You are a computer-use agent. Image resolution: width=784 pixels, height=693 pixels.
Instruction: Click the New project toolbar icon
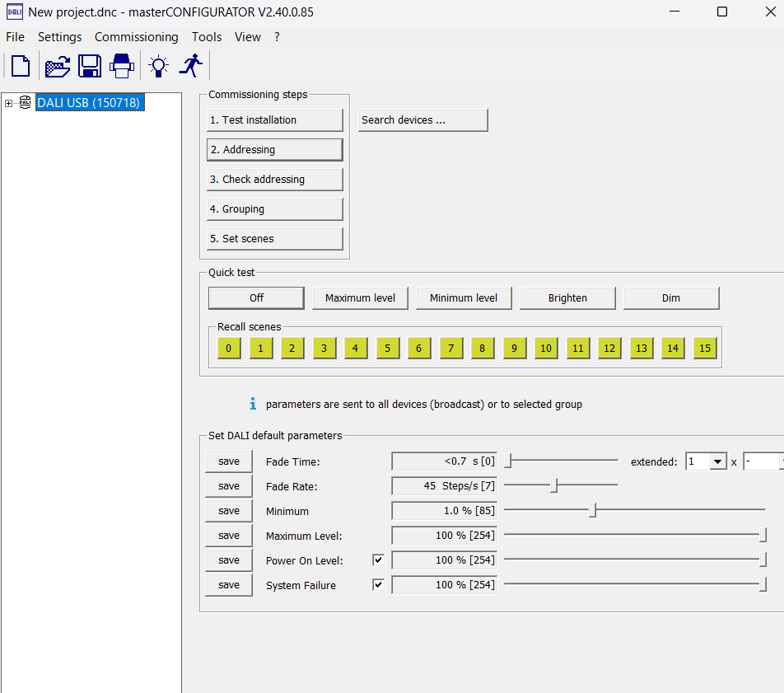pos(21,66)
